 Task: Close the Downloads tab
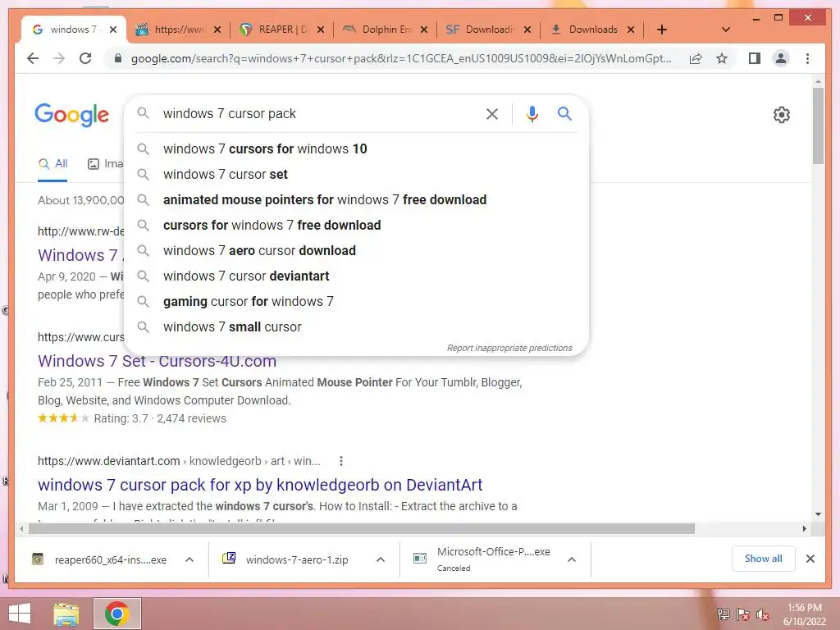pos(631,30)
